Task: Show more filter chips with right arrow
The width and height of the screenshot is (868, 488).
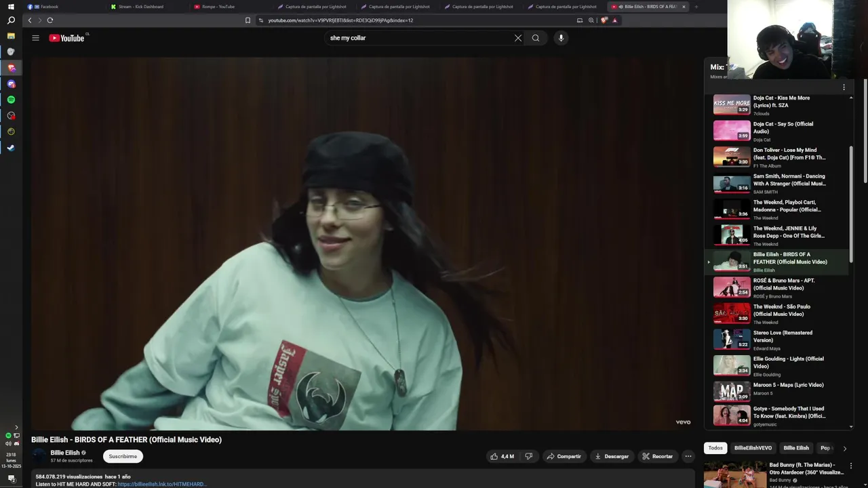Action: click(x=844, y=448)
